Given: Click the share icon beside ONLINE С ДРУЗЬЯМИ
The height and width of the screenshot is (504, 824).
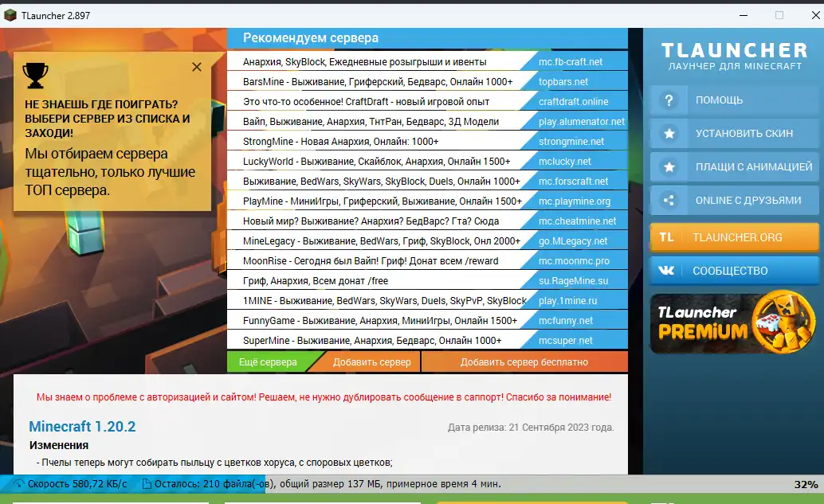Looking at the screenshot, I should pyautogui.click(x=669, y=200).
